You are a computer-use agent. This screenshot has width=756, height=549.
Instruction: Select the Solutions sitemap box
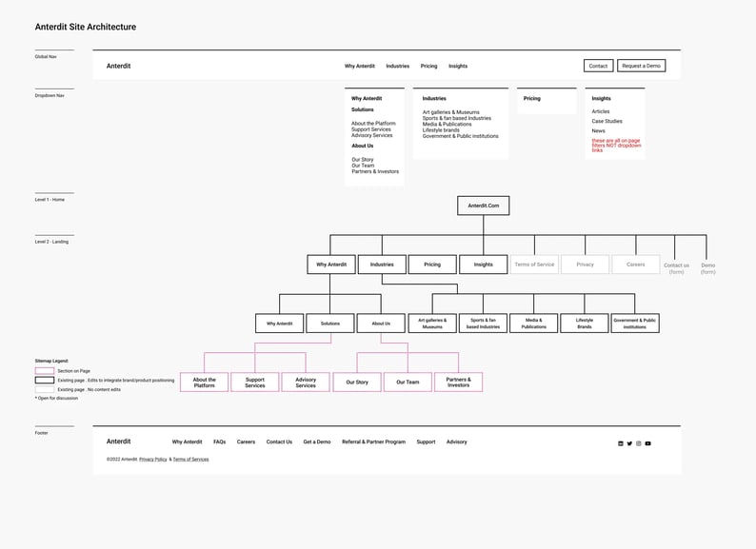330,324
